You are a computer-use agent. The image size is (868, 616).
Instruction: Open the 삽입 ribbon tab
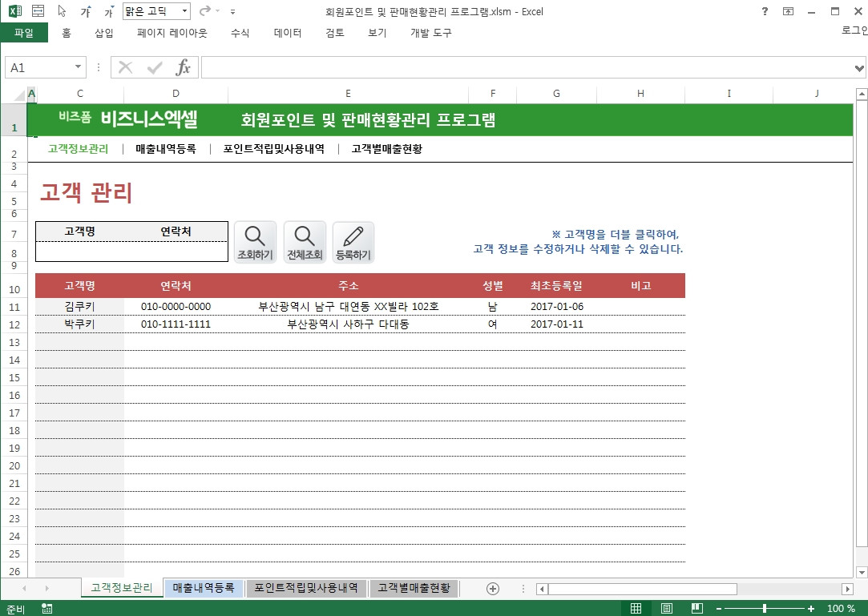(x=103, y=33)
